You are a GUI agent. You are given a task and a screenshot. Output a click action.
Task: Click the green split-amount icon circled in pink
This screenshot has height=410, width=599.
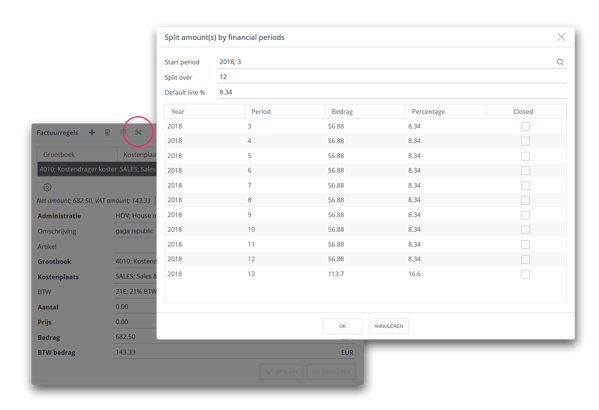(x=138, y=132)
